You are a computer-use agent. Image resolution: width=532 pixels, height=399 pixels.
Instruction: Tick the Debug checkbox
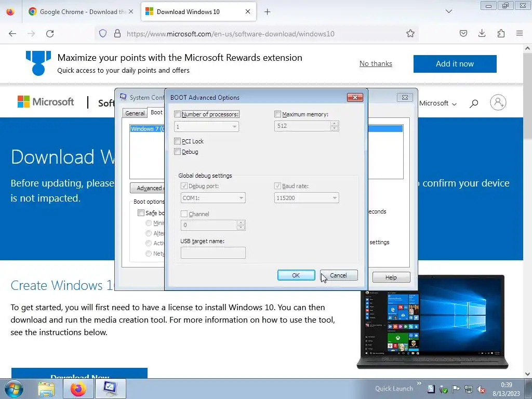[x=177, y=152]
